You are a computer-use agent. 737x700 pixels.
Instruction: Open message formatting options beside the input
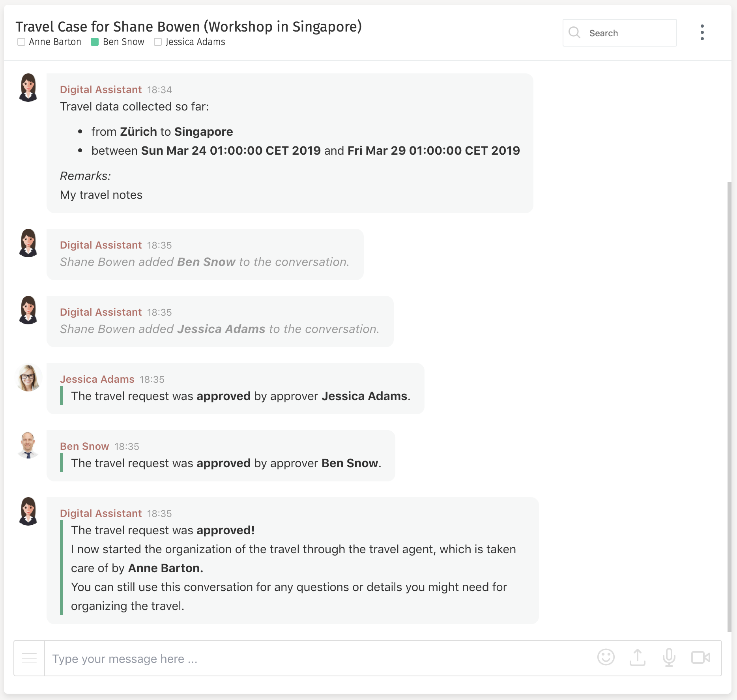(29, 658)
